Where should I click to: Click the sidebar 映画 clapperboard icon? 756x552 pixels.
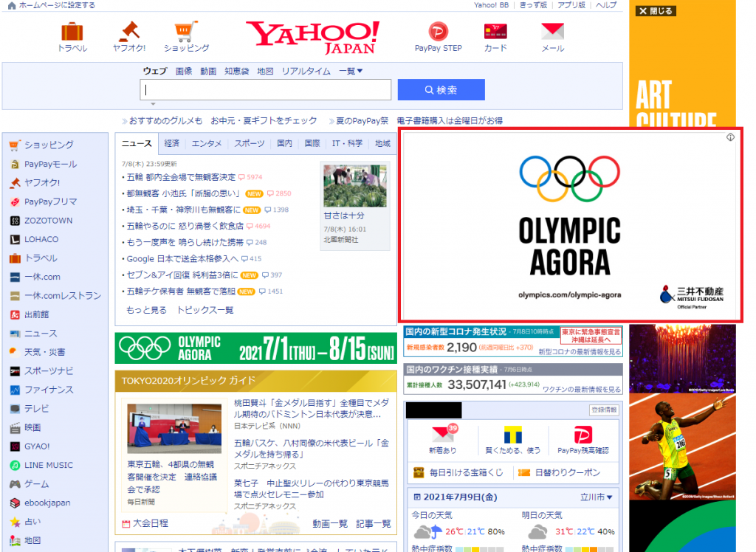click(x=15, y=427)
